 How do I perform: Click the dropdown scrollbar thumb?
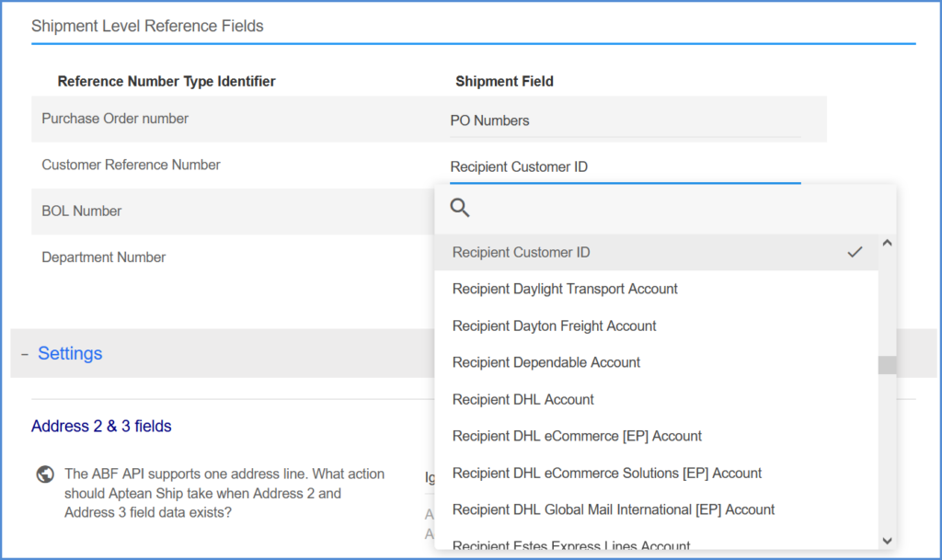pyautogui.click(x=886, y=365)
